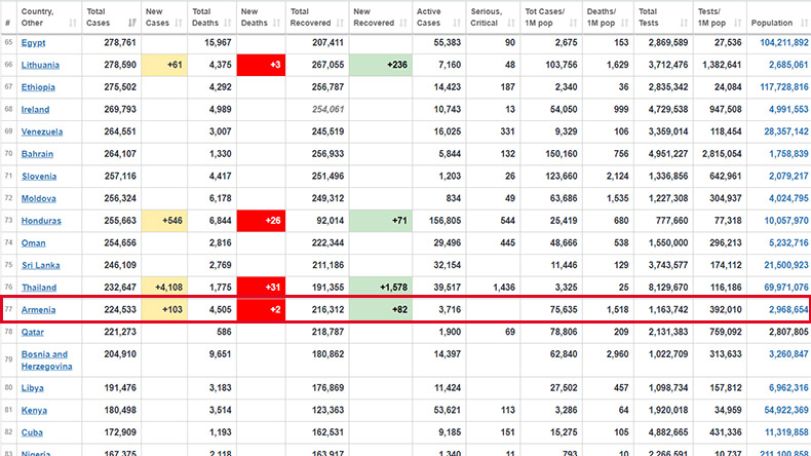Open Thailand population link 69,971,076

[x=786, y=287]
